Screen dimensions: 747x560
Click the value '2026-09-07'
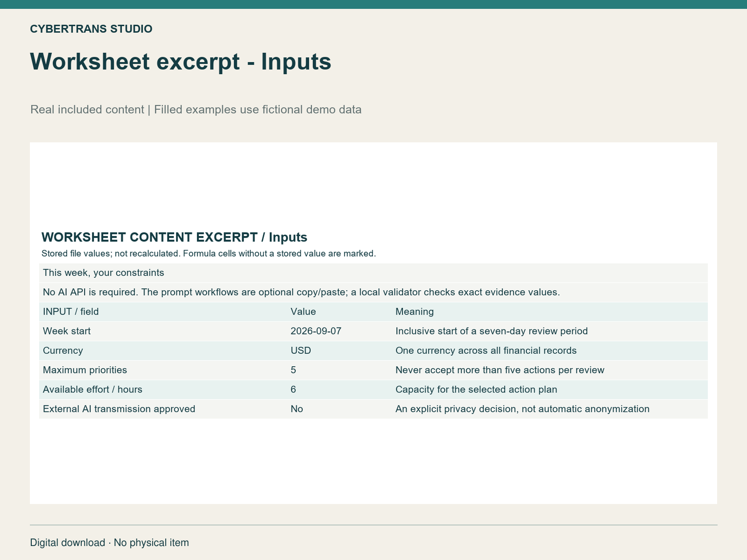click(316, 331)
